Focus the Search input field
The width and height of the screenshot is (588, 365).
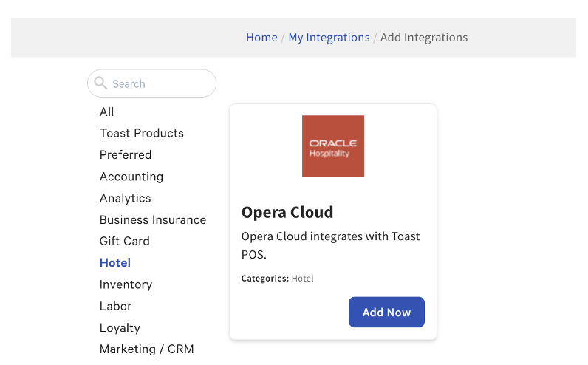pyautogui.click(x=159, y=84)
